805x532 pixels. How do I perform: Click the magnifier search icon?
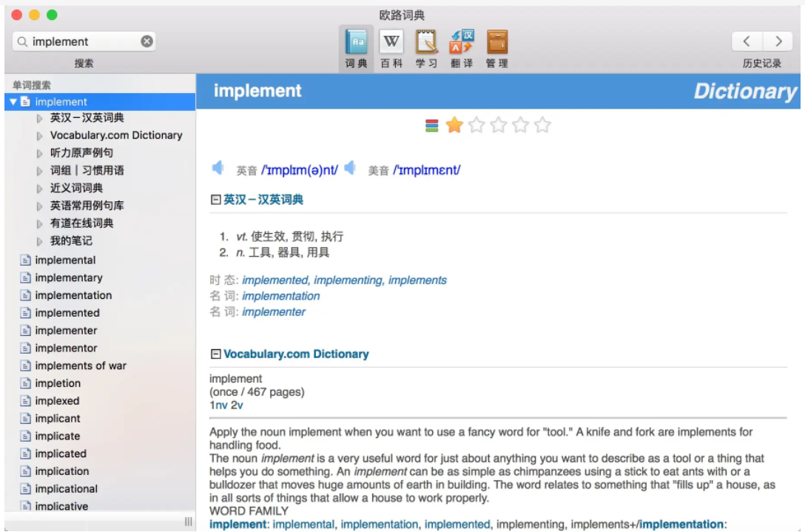(22, 41)
